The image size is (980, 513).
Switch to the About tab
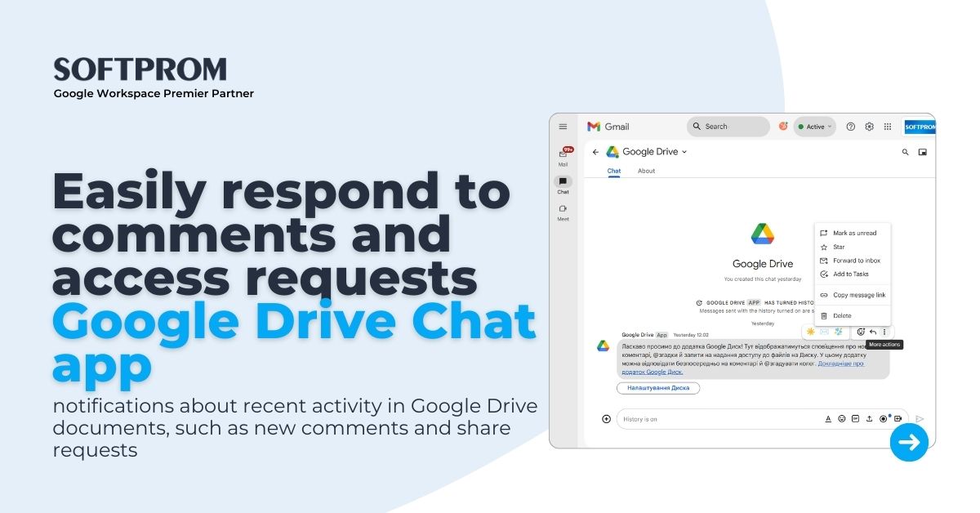coord(646,171)
